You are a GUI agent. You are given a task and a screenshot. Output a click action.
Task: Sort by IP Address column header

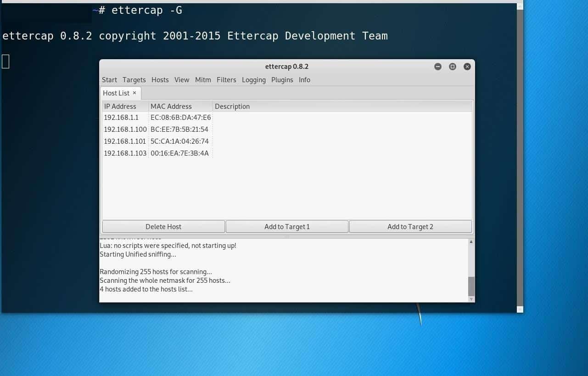(120, 107)
